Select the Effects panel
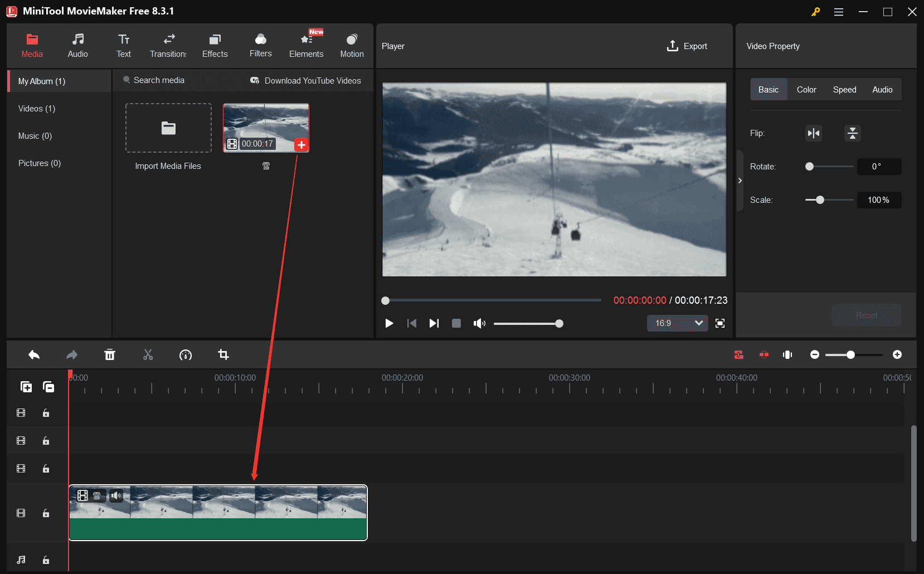Image resolution: width=924 pixels, height=574 pixels. pos(215,45)
